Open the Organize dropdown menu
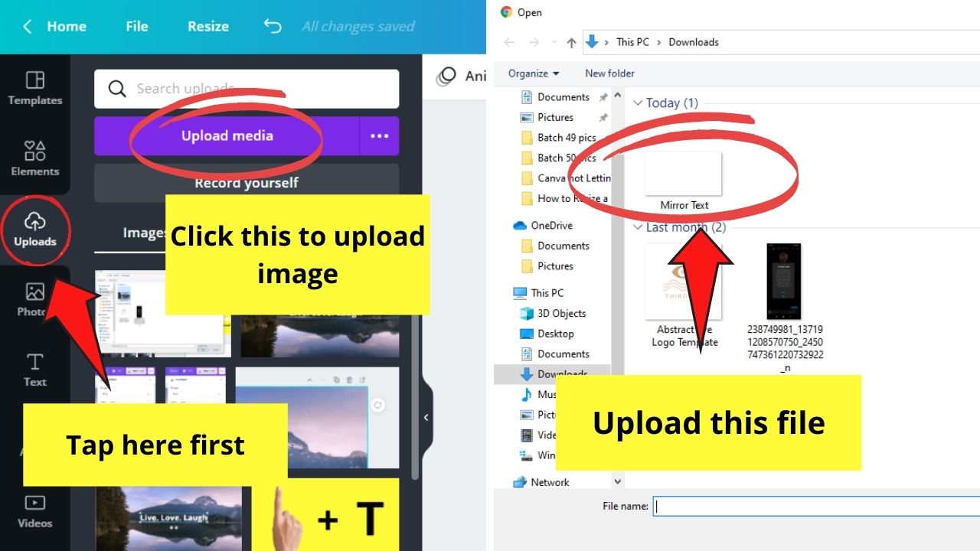 pyautogui.click(x=534, y=73)
